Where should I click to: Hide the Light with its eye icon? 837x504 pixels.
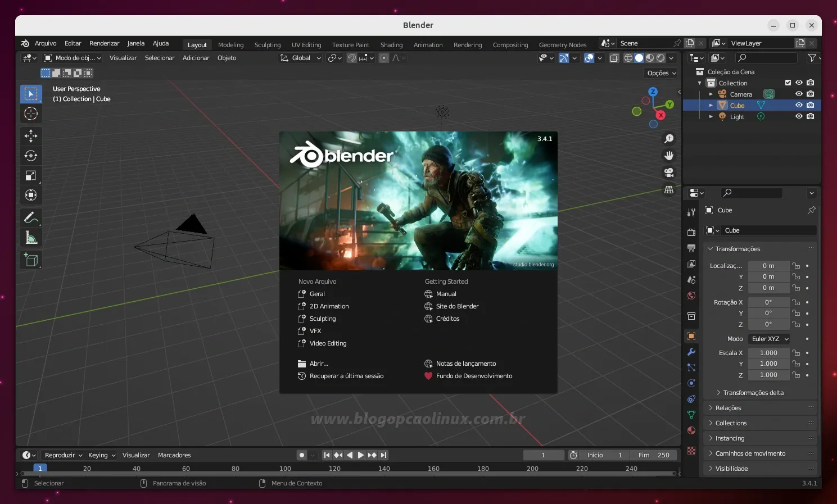tap(799, 116)
